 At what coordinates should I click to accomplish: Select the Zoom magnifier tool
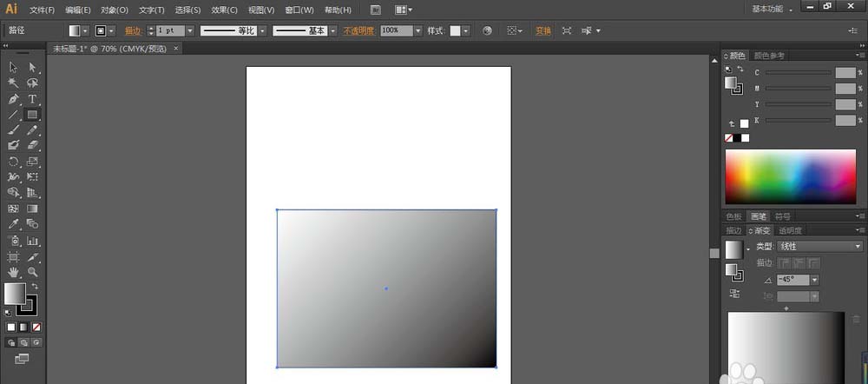pyautogui.click(x=33, y=272)
